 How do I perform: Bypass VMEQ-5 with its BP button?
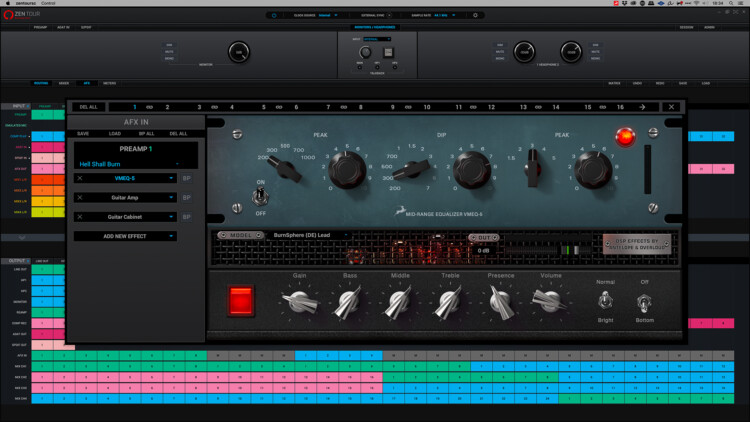[x=187, y=178]
